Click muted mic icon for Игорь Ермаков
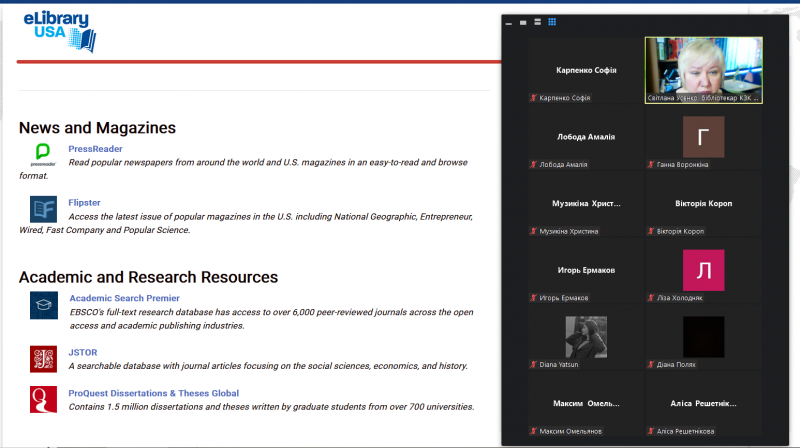This screenshot has width=800, height=448. pyautogui.click(x=534, y=297)
